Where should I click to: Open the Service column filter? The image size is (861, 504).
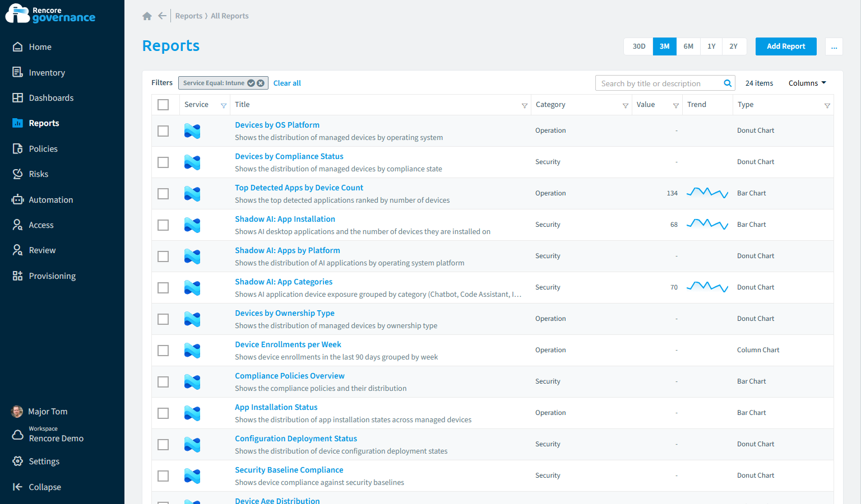[224, 105]
